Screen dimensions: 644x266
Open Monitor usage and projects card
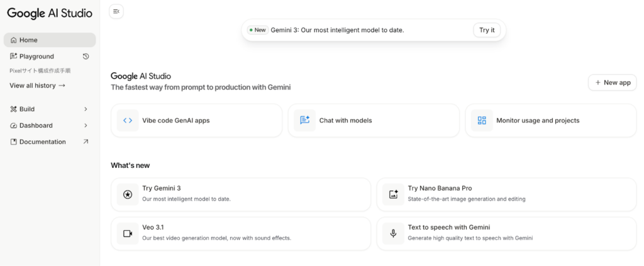551,120
